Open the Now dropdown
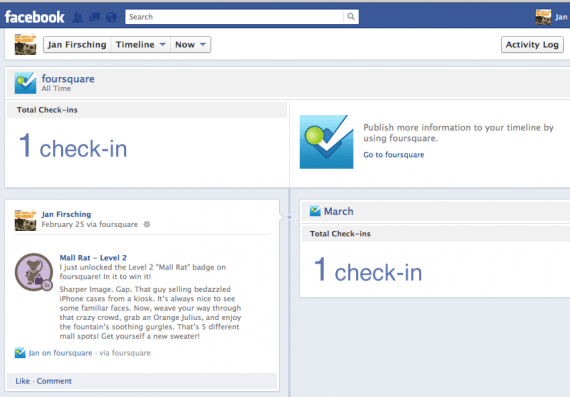Image resolution: width=570 pixels, height=397 pixels. click(x=190, y=45)
